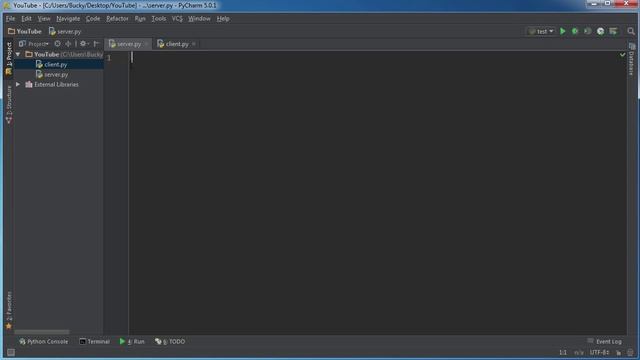Toggle the Project tool window on the left edge
This screenshot has height=360, width=640.
(9, 59)
